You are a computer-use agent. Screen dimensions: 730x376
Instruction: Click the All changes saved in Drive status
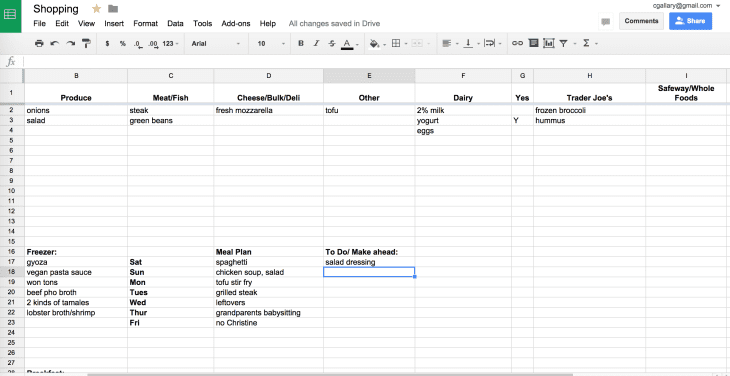click(334, 23)
